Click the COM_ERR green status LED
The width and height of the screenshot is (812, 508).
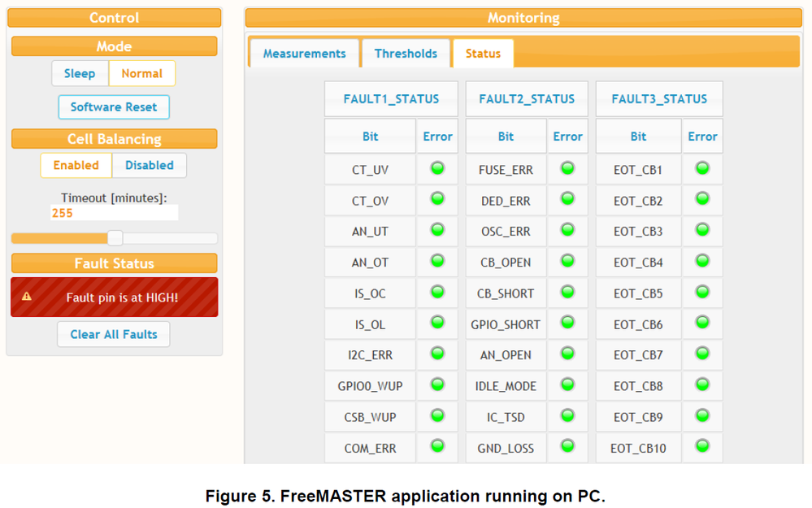[437, 445]
